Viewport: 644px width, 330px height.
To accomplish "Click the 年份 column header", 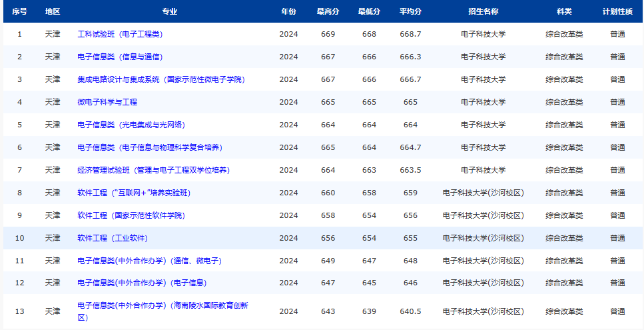I will (288, 11).
